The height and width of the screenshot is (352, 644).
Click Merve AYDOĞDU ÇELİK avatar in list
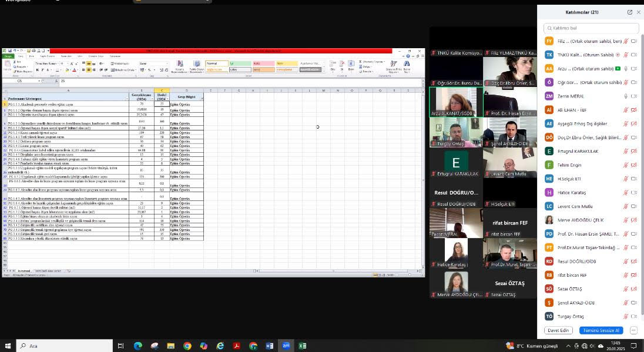tap(549, 220)
